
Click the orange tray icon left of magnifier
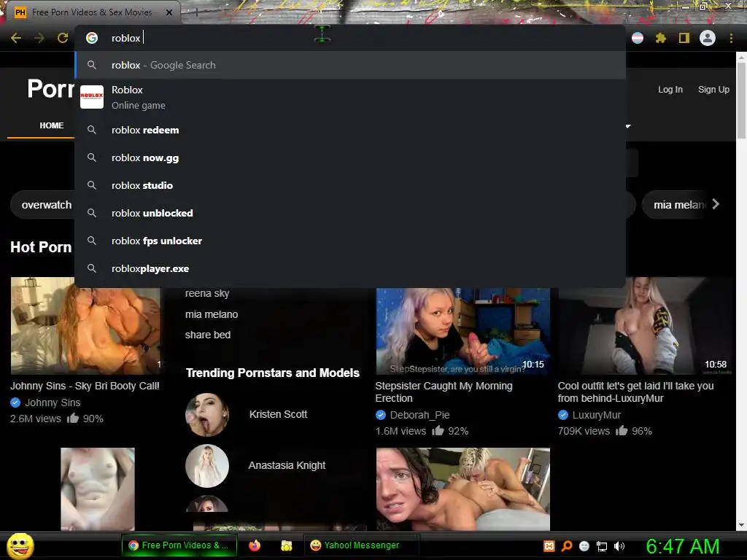point(549,546)
